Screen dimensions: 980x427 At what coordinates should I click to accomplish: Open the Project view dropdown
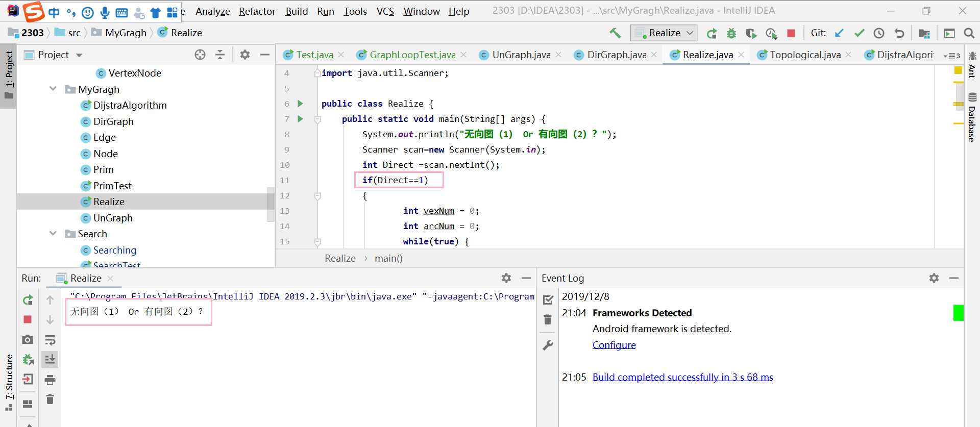79,55
